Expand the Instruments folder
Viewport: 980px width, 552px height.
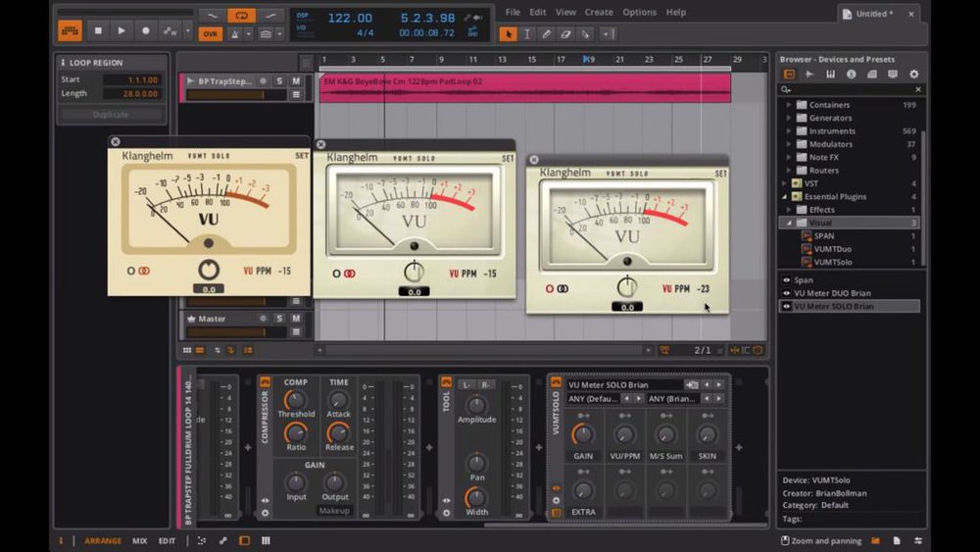[x=789, y=131]
